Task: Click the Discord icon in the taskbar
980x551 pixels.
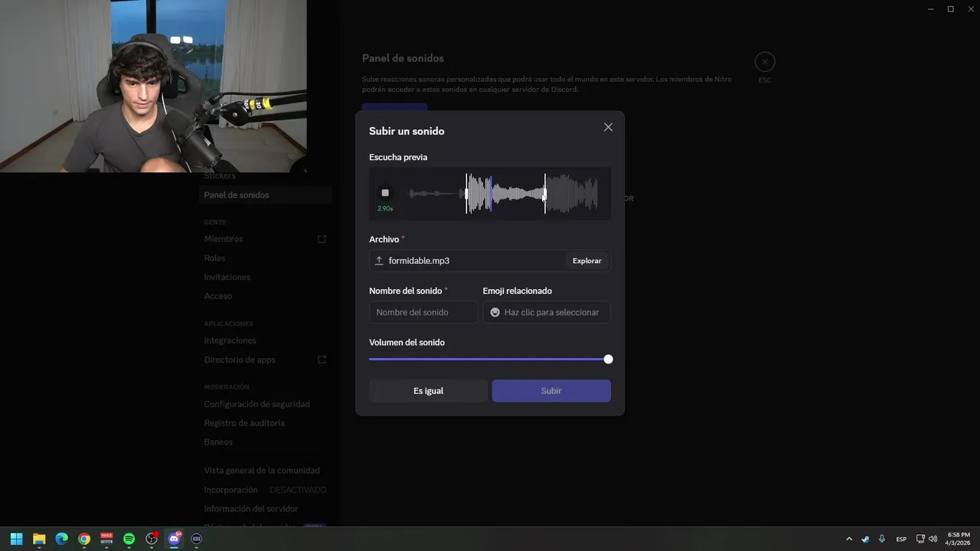Action: click(x=174, y=539)
